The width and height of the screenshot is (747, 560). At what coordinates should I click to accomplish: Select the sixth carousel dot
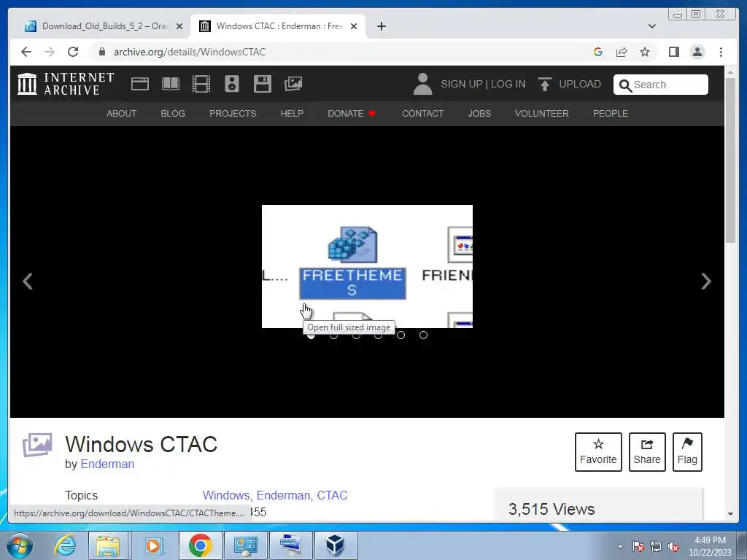click(423, 335)
